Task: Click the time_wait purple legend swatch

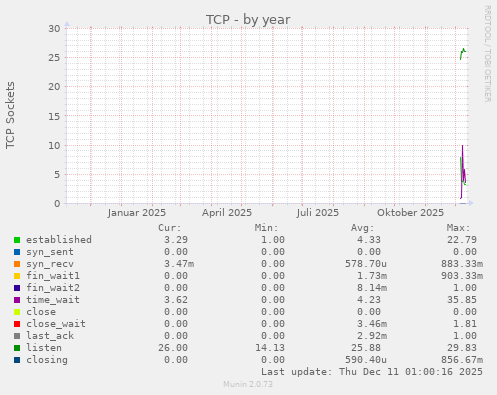Action: [17, 300]
